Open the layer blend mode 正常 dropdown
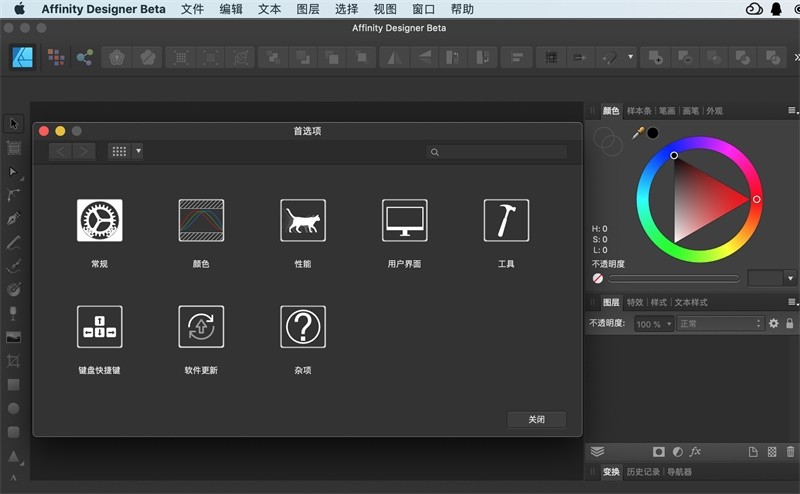 pyautogui.click(x=720, y=324)
